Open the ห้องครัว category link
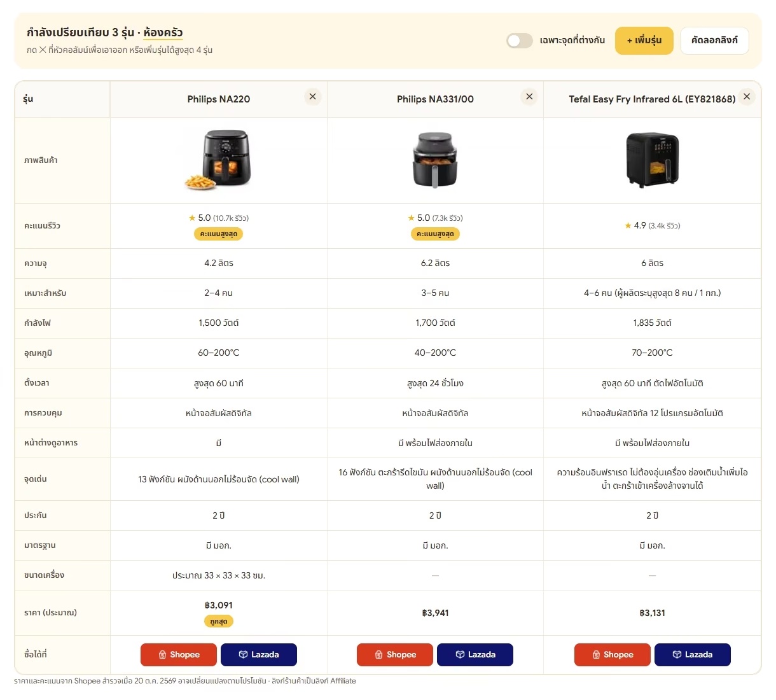The height and width of the screenshot is (700, 776). point(163,32)
